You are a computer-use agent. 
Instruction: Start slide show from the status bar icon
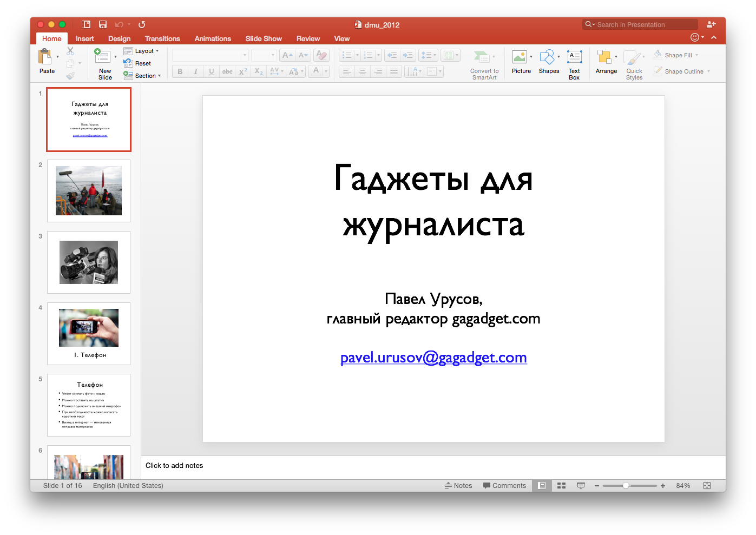pyautogui.click(x=581, y=486)
